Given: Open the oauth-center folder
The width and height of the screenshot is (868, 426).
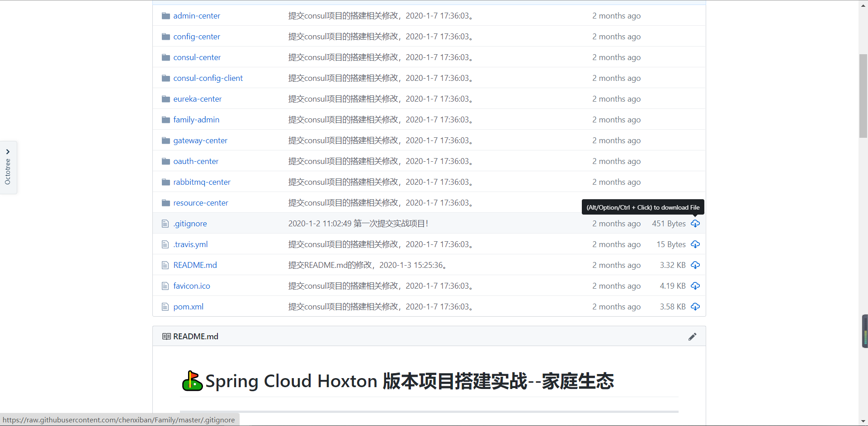Looking at the screenshot, I should coord(196,161).
